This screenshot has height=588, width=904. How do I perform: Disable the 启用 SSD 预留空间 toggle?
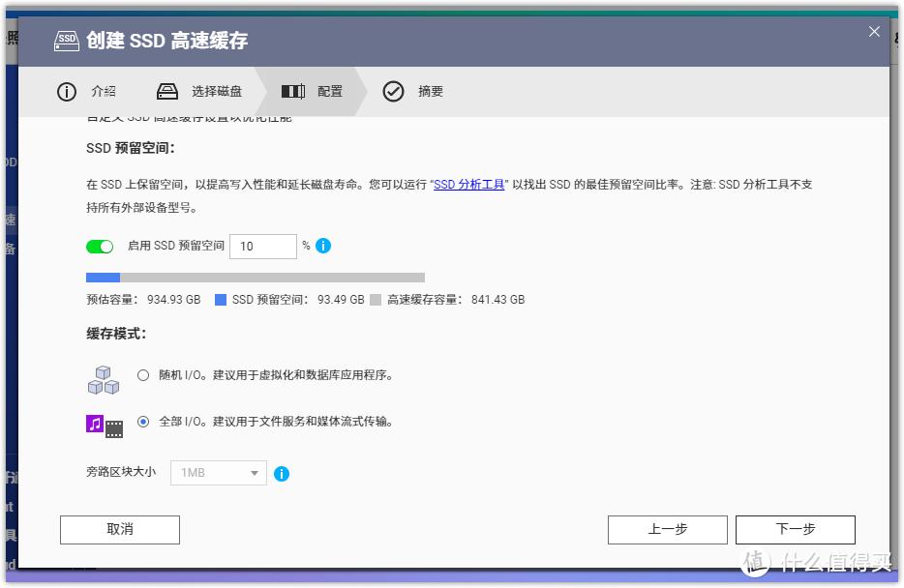click(100, 246)
